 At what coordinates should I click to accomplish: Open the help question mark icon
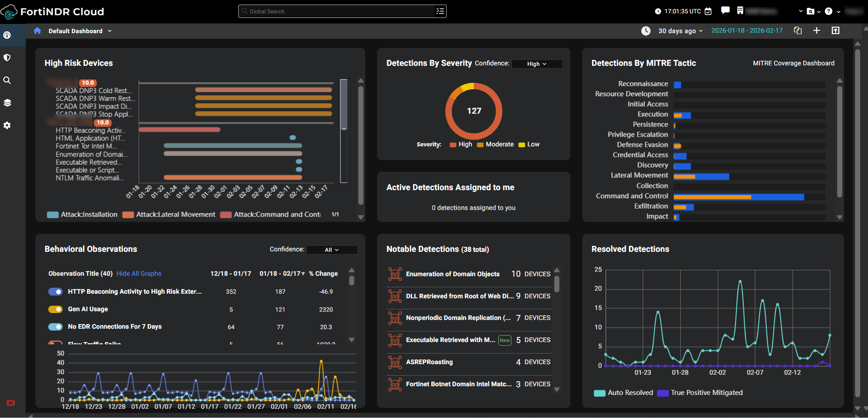click(828, 12)
